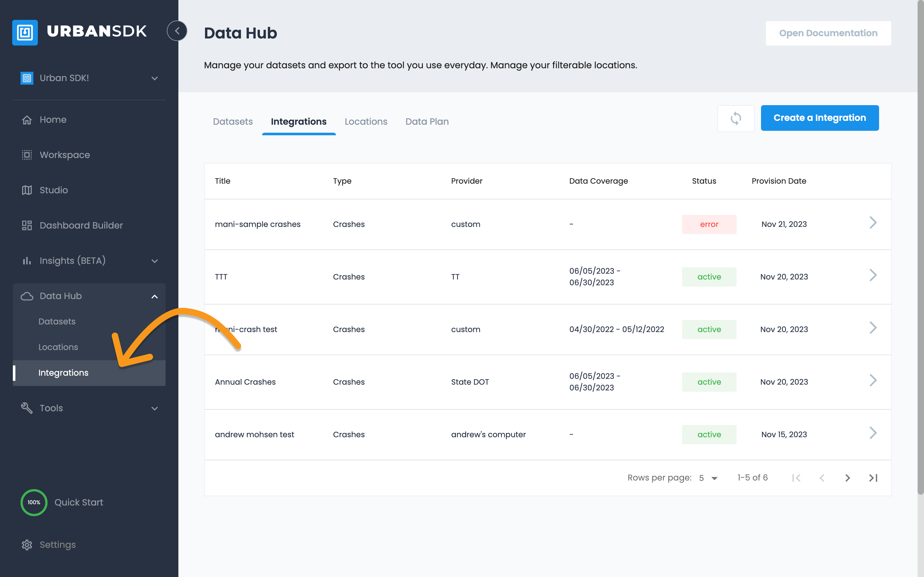Collapse the Data Hub sidebar section
This screenshot has width=924, height=577.
[154, 297]
